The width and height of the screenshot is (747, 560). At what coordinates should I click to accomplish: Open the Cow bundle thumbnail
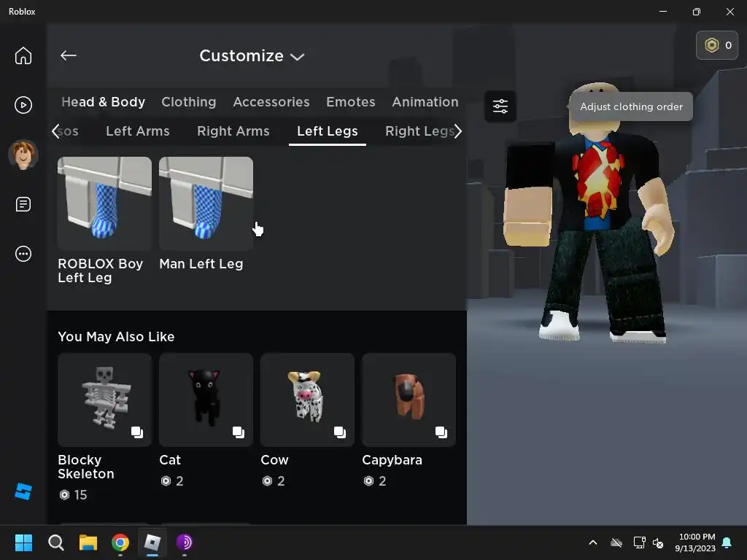click(307, 400)
